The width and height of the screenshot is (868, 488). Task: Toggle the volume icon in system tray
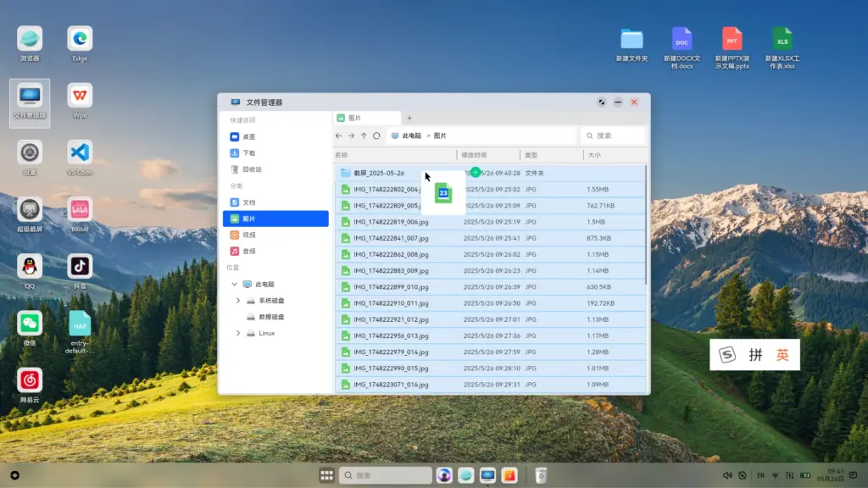pyautogui.click(x=727, y=475)
